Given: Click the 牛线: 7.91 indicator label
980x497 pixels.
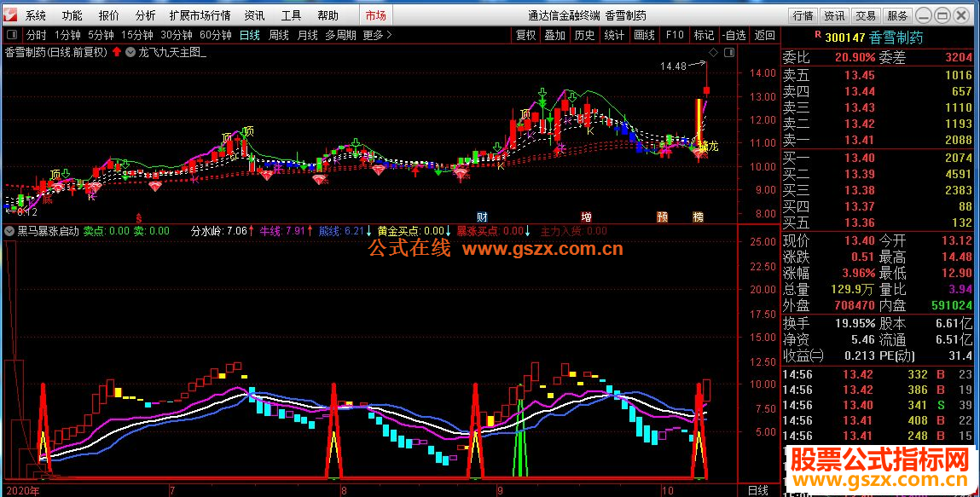Looking at the screenshot, I should click(282, 231).
